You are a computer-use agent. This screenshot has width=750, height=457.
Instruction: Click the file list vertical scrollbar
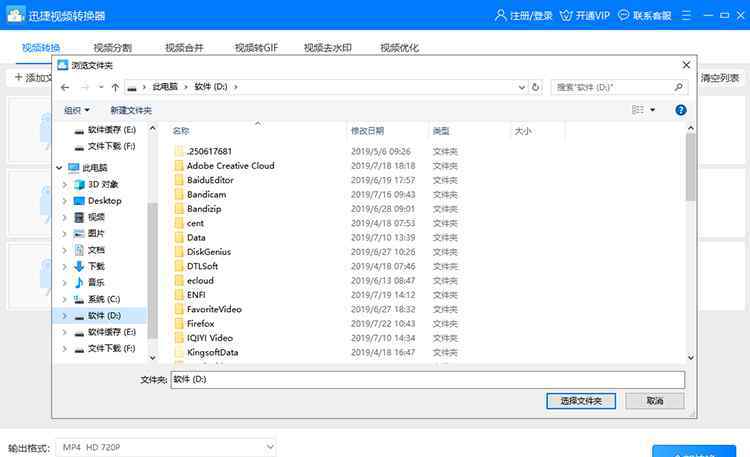pyautogui.click(x=690, y=167)
